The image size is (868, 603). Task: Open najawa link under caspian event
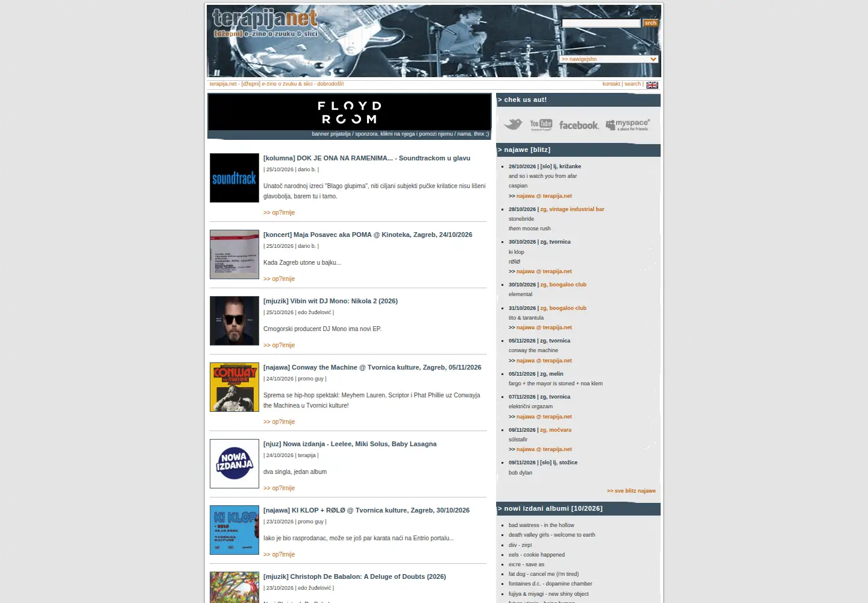point(544,196)
